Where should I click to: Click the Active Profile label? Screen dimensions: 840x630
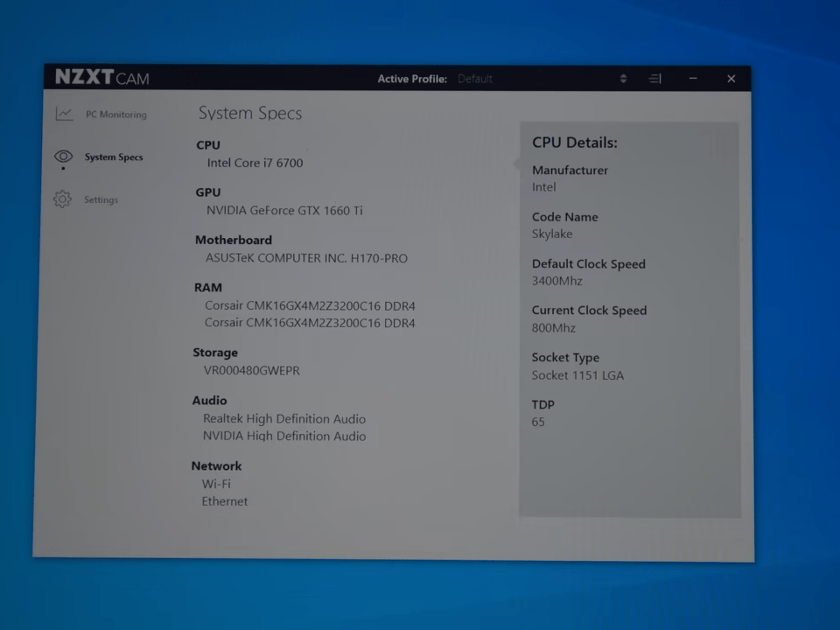pyautogui.click(x=412, y=79)
